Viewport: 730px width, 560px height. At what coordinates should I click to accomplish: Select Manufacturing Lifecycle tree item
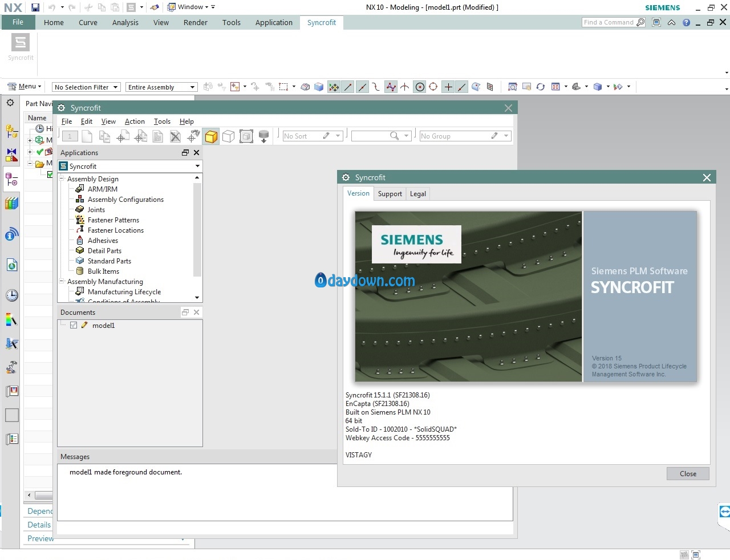click(124, 292)
